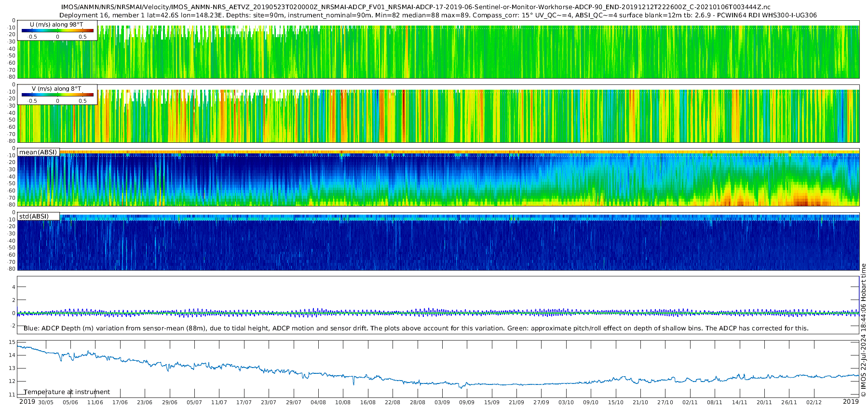Click the mean(ABSI) panel label

(38, 152)
